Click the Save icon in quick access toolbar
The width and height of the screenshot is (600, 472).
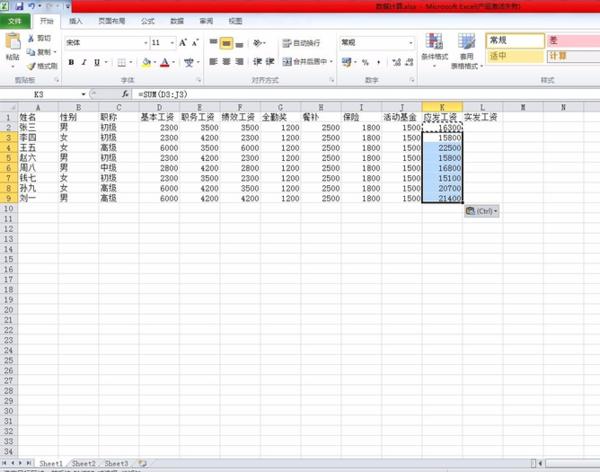tap(20, 6)
